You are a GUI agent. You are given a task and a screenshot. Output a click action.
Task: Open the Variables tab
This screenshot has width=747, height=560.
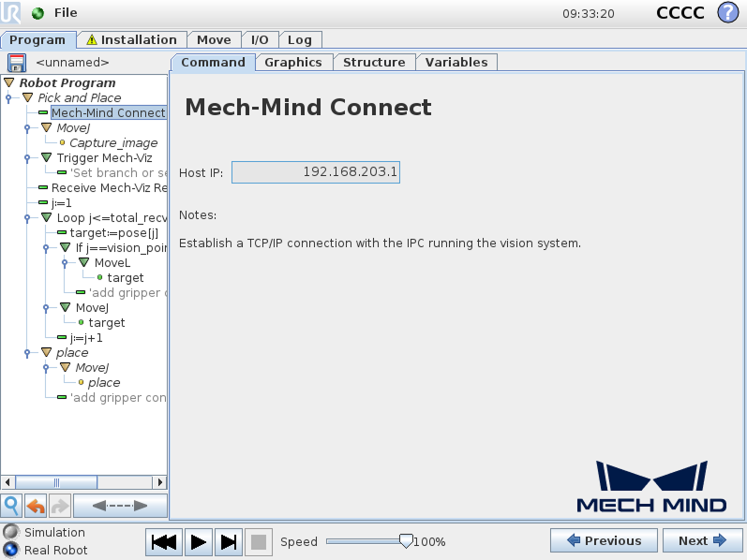point(456,63)
